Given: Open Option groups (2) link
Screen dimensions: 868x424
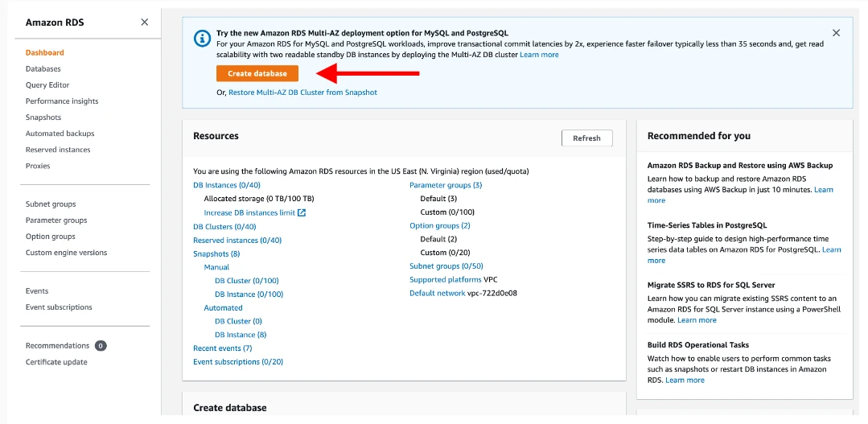Looking at the screenshot, I should (440, 226).
